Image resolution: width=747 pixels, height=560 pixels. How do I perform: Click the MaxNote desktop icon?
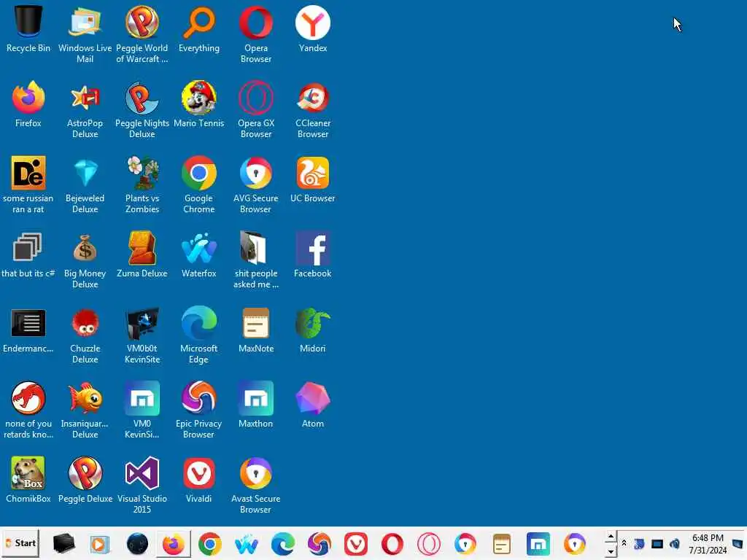click(256, 330)
